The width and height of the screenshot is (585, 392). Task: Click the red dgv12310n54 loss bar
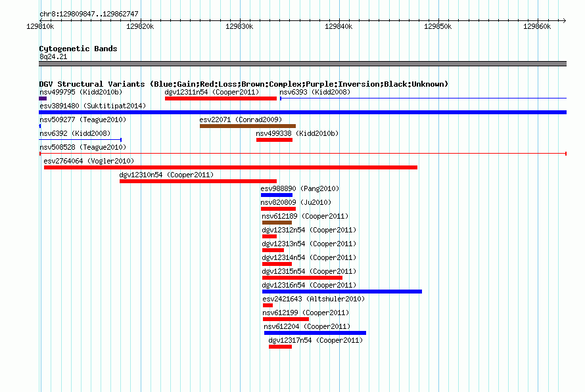(198, 181)
